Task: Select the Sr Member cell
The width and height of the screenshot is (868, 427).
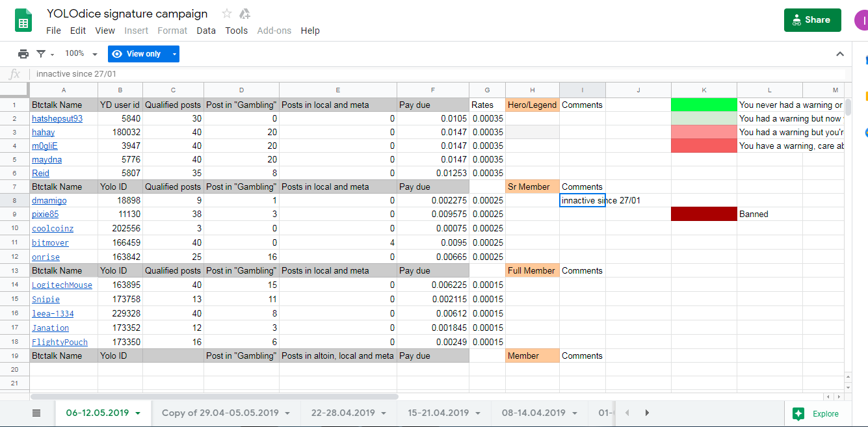Action: [533, 187]
